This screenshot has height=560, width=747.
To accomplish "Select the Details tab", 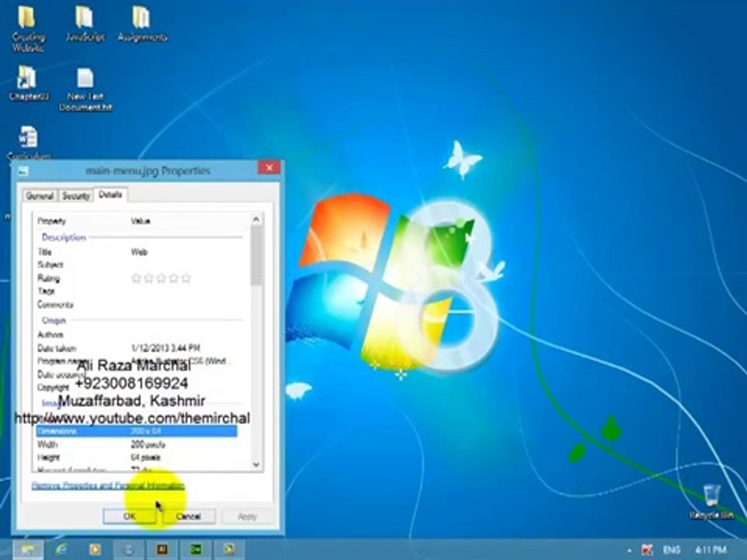I will pyautogui.click(x=110, y=194).
